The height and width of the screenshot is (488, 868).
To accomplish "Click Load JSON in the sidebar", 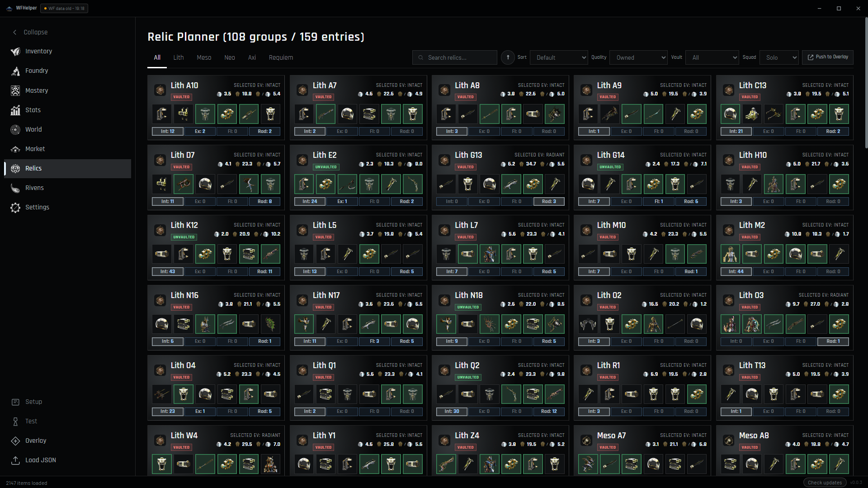I will [x=67, y=460].
